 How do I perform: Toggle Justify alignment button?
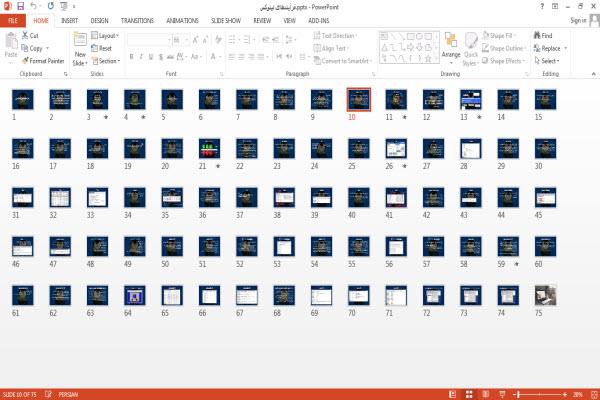(x=261, y=57)
